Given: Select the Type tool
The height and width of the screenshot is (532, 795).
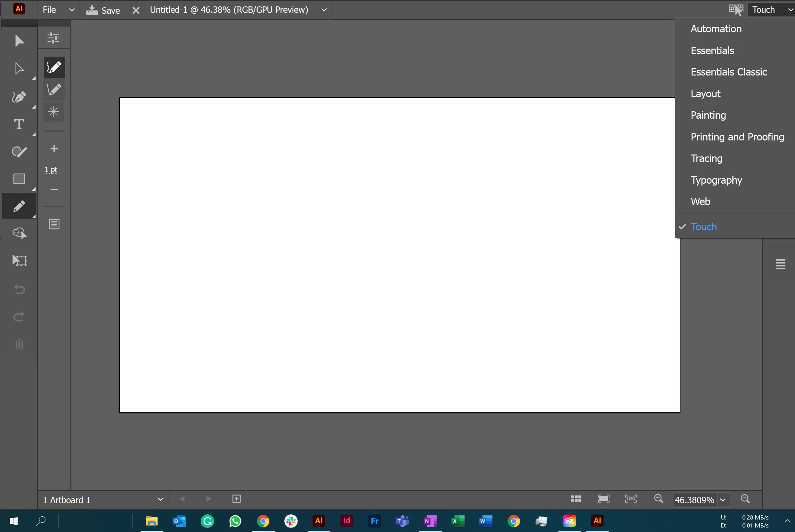Looking at the screenshot, I should point(19,124).
